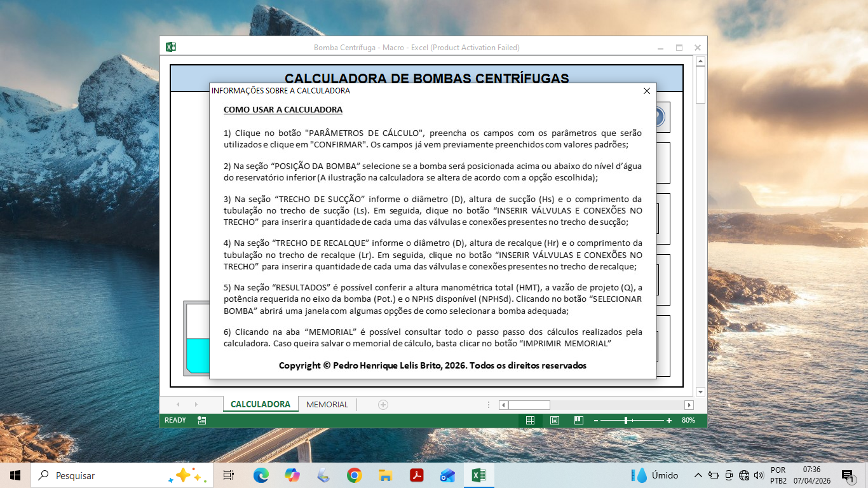868x488 pixels.
Task: Open Google Chrome from the taskbar
Action: coord(355,475)
